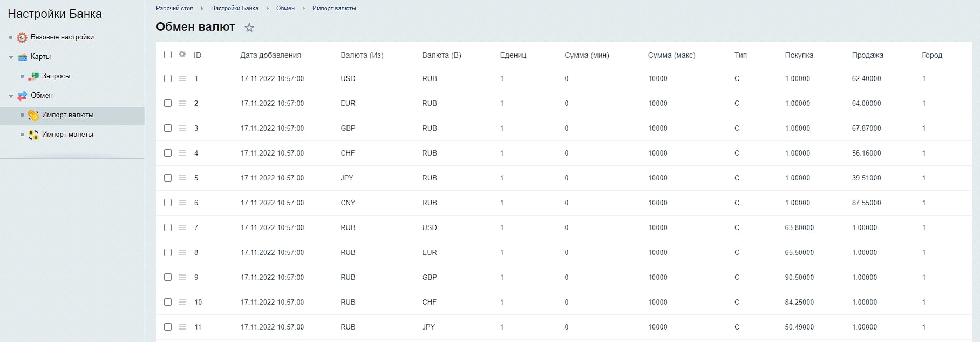Sort table by Дата добавления column
The height and width of the screenshot is (342, 980).
point(270,55)
